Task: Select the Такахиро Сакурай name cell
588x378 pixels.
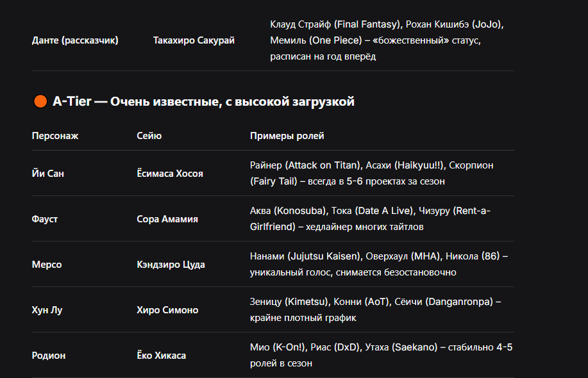Action: (194, 40)
